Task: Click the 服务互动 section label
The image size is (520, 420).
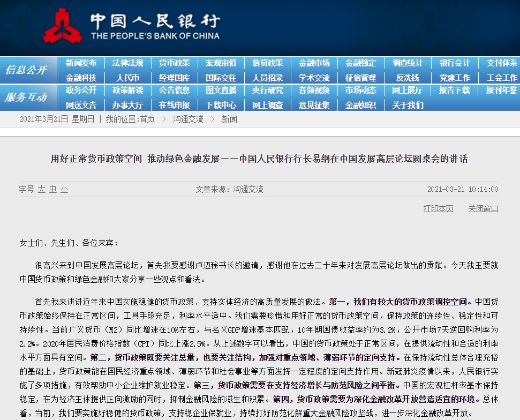Action: tap(26, 97)
